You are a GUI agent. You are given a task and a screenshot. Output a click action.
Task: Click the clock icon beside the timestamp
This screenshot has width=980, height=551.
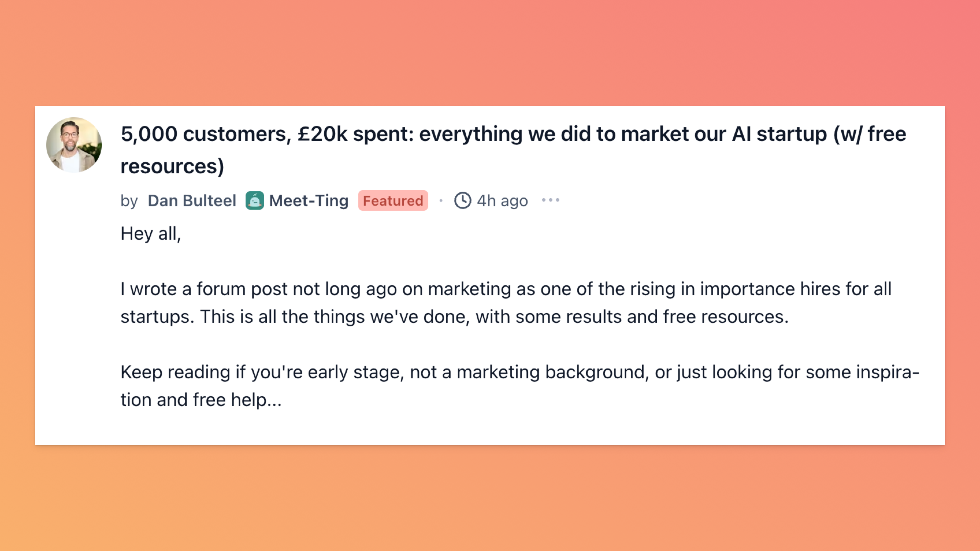[463, 200]
